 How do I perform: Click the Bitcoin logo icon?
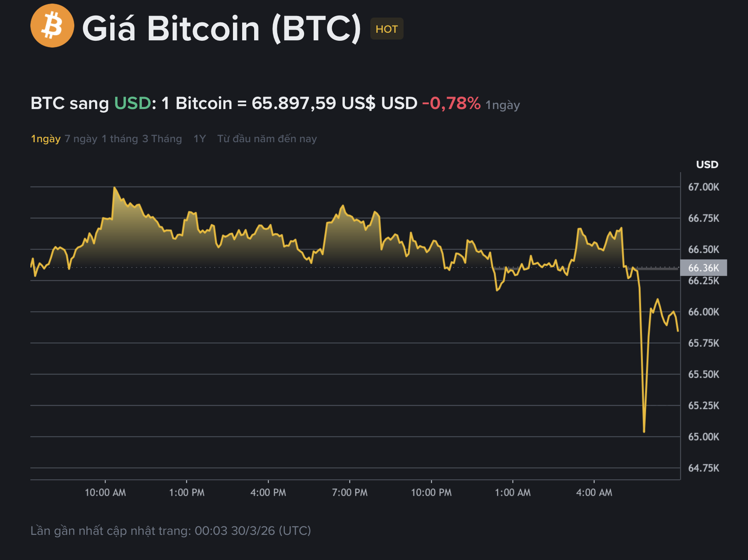[x=52, y=26]
